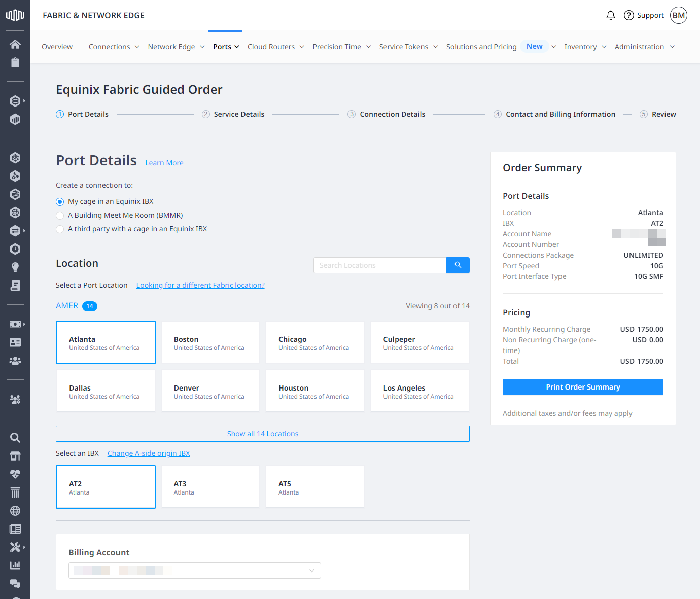Choose the Dallas location card
Image resolution: width=700 pixels, height=599 pixels.
coord(106,391)
